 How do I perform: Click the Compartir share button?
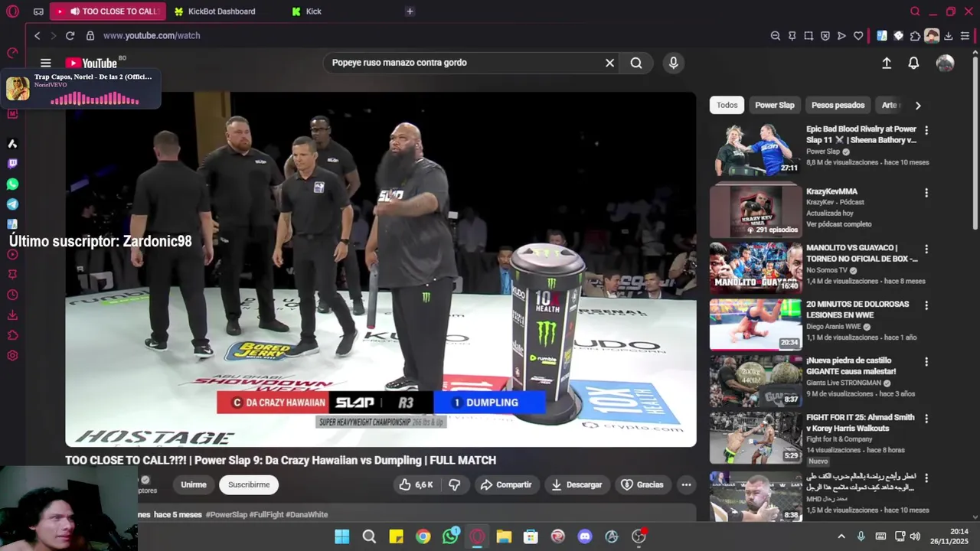(x=505, y=484)
